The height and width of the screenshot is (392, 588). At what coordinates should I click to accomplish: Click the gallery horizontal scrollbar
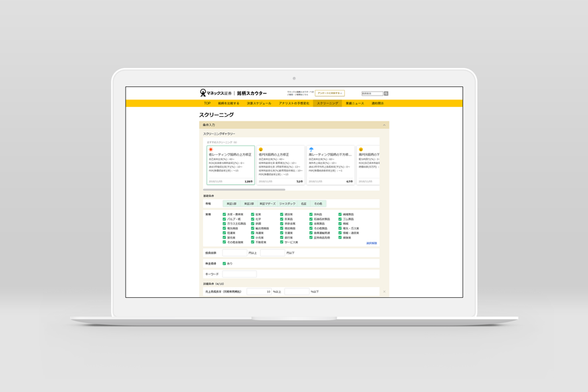245,190
